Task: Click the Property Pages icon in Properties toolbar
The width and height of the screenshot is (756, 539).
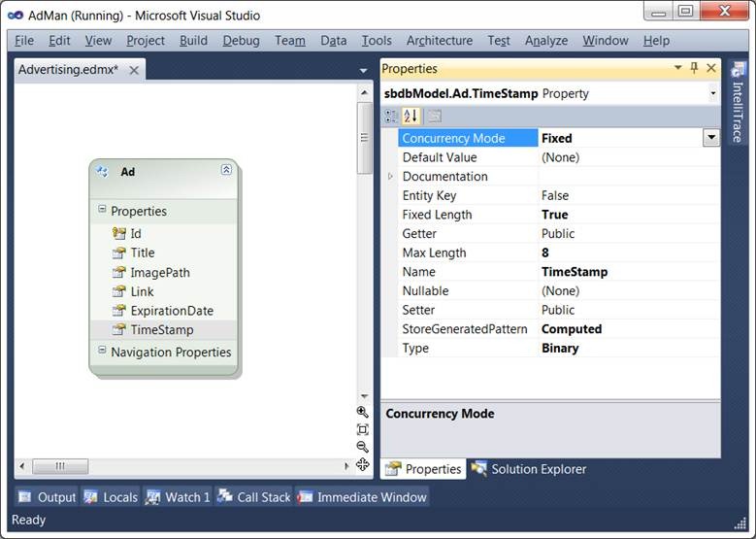Action: coord(435,117)
